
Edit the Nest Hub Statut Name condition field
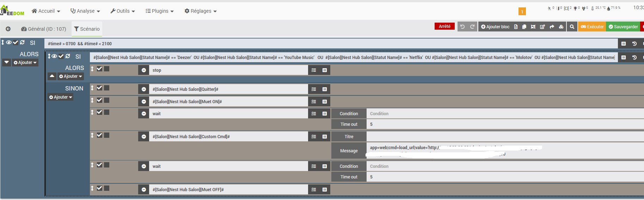354,57
